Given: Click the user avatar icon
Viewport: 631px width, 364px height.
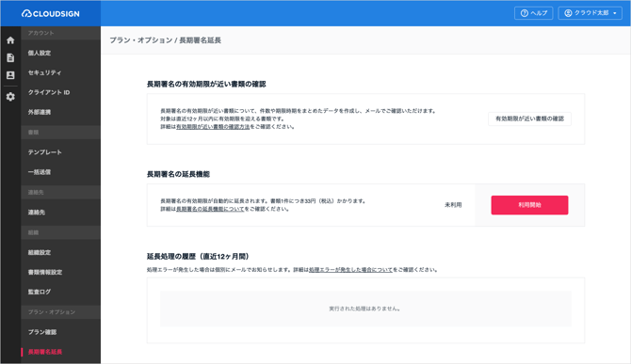Looking at the screenshot, I should pos(568,13).
